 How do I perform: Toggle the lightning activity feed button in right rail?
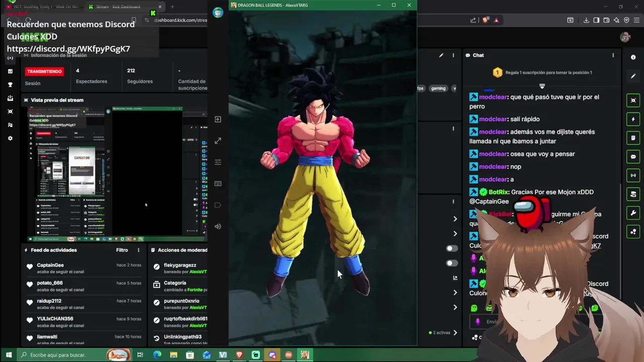coord(633,119)
